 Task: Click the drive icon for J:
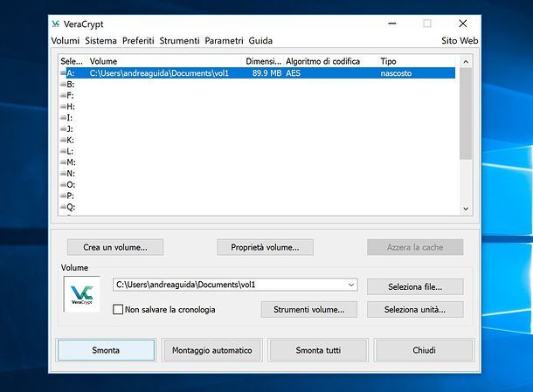[63, 128]
